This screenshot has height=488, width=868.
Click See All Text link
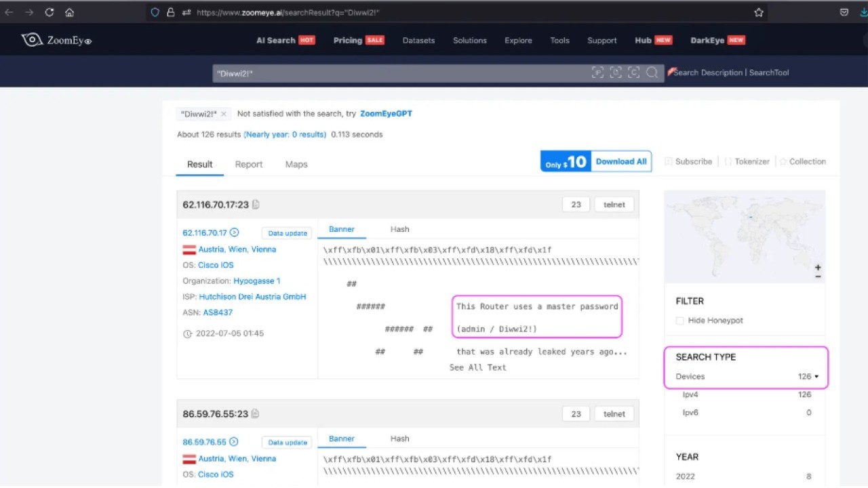click(x=477, y=367)
